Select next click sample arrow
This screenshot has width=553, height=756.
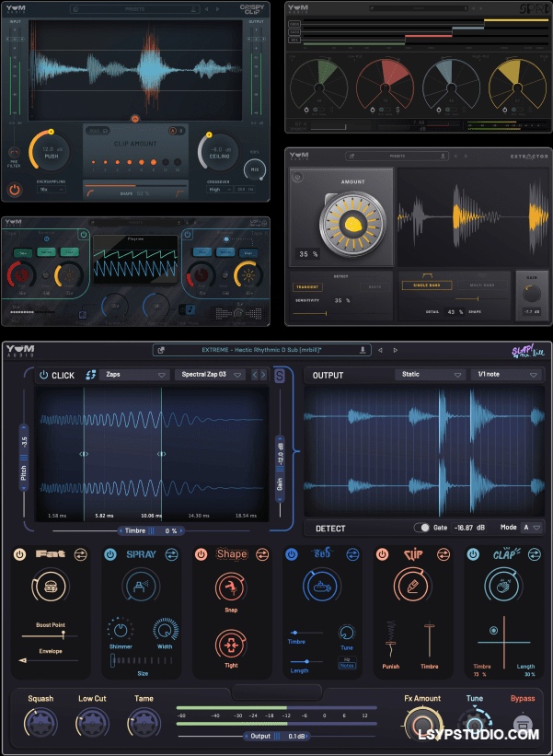pyautogui.click(x=263, y=375)
